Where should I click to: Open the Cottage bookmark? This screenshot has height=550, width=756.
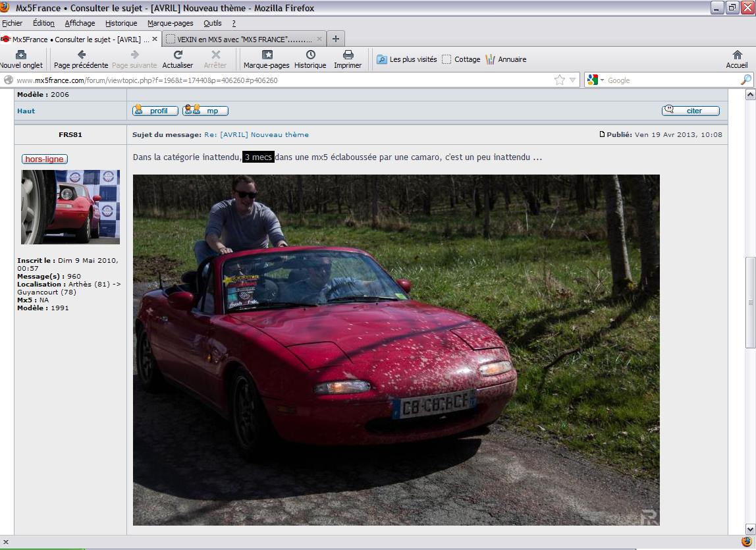coord(461,59)
